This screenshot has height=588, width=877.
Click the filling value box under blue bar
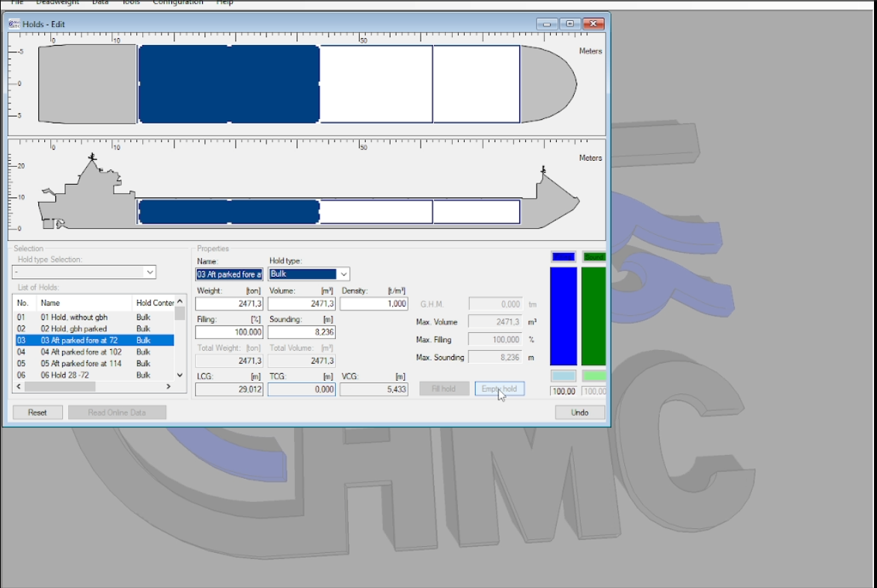(563, 391)
